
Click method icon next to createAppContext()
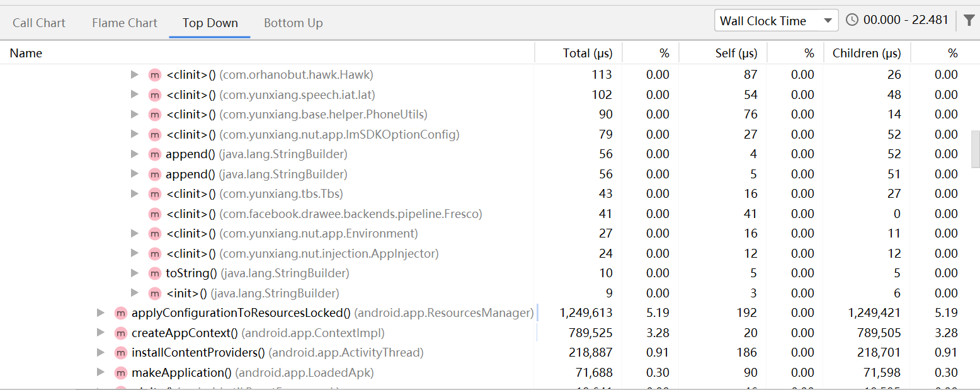point(120,333)
